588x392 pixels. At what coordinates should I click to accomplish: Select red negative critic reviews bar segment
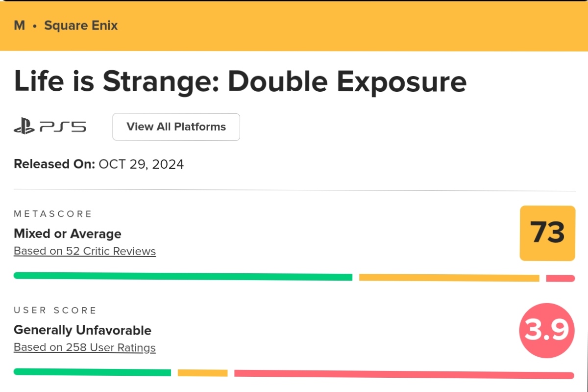click(561, 279)
